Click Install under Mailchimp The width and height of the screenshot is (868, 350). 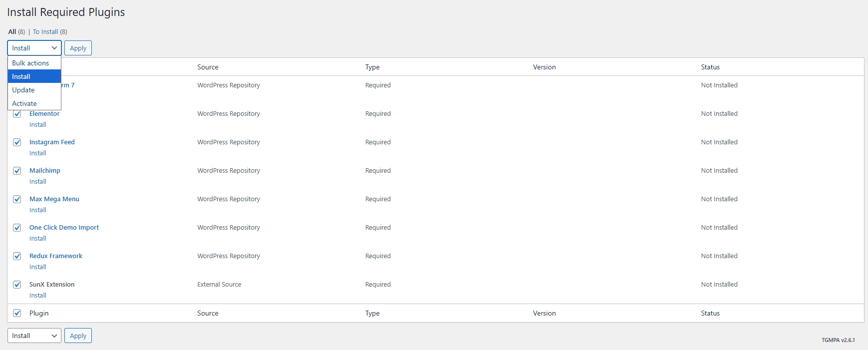coord(38,181)
